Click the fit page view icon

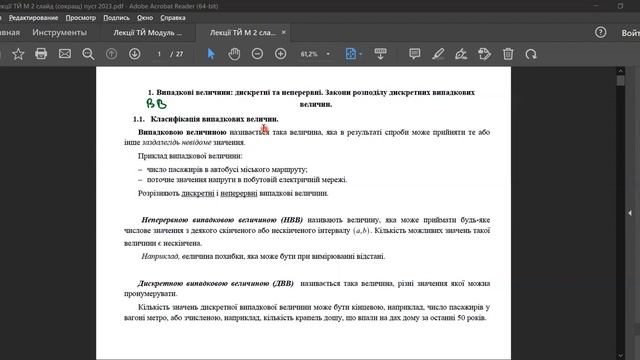[351, 54]
